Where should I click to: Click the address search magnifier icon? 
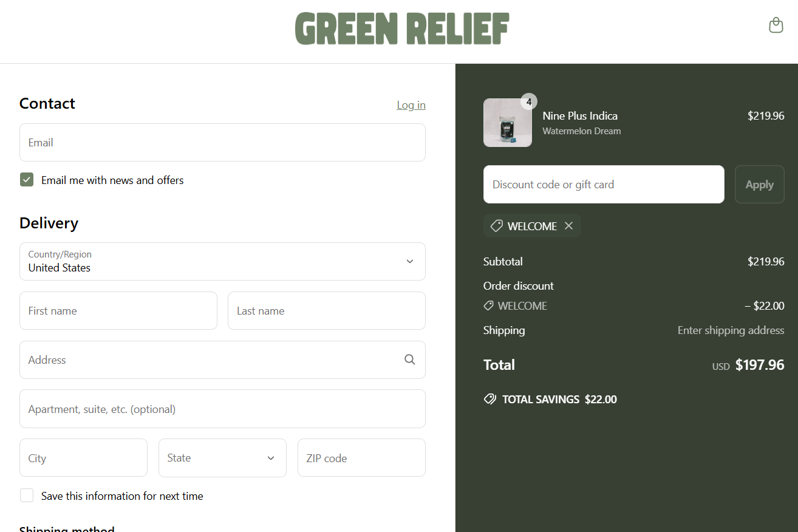pos(410,360)
